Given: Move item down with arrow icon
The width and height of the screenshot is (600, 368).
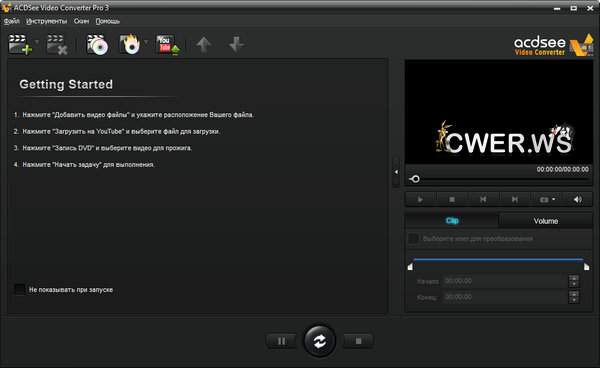Looking at the screenshot, I should click(236, 44).
